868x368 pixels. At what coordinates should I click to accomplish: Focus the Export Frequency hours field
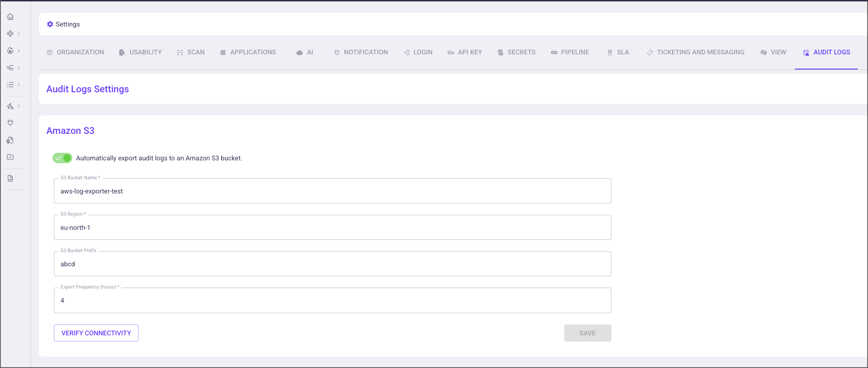(332, 300)
